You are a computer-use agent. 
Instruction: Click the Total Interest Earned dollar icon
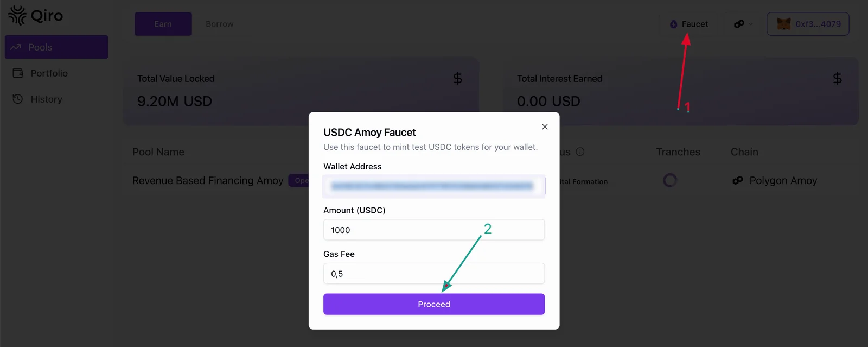click(838, 79)
